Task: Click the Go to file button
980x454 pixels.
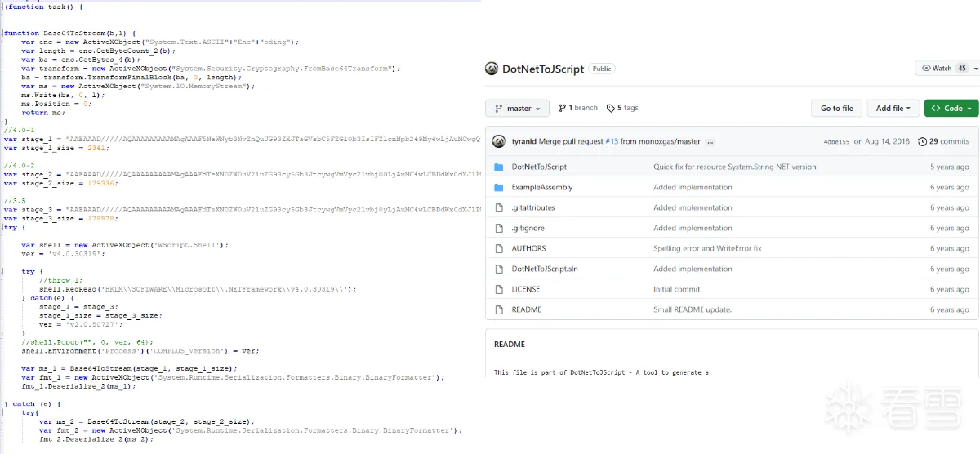Action: [x=837, y=108]
